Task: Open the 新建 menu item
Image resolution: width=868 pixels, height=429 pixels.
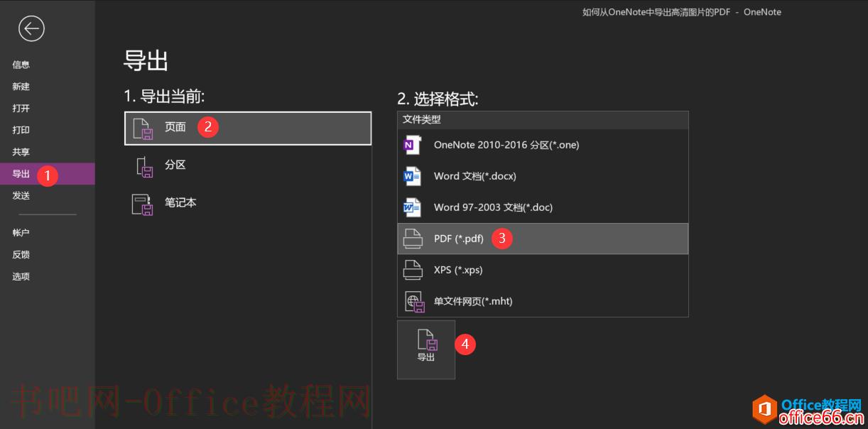Action: coord(21,87)
